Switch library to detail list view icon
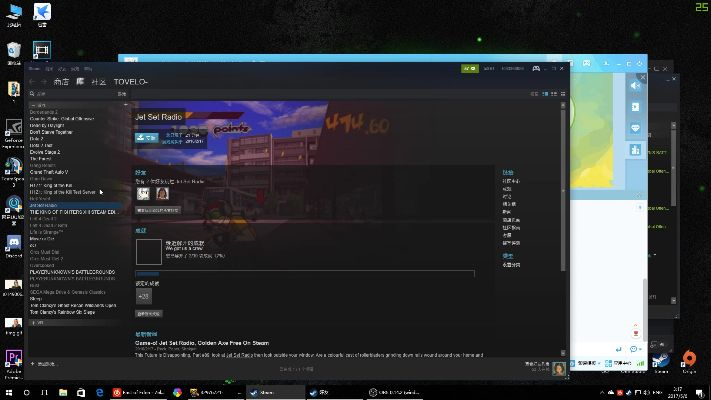The height and width of the screenshot is (400, 711). tap(545, 94)
